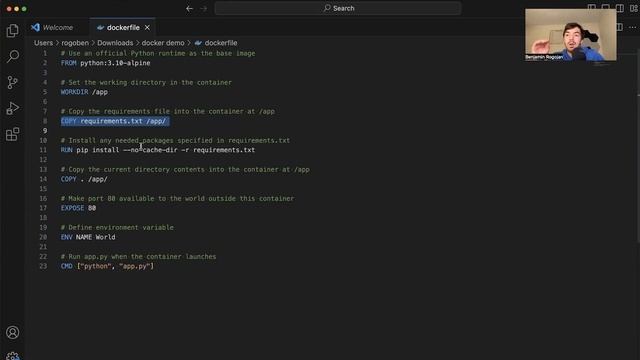Click the CMD ["python", "app.py"] line
The width and height of the screenshot is (640, 360).
point(107,266)
